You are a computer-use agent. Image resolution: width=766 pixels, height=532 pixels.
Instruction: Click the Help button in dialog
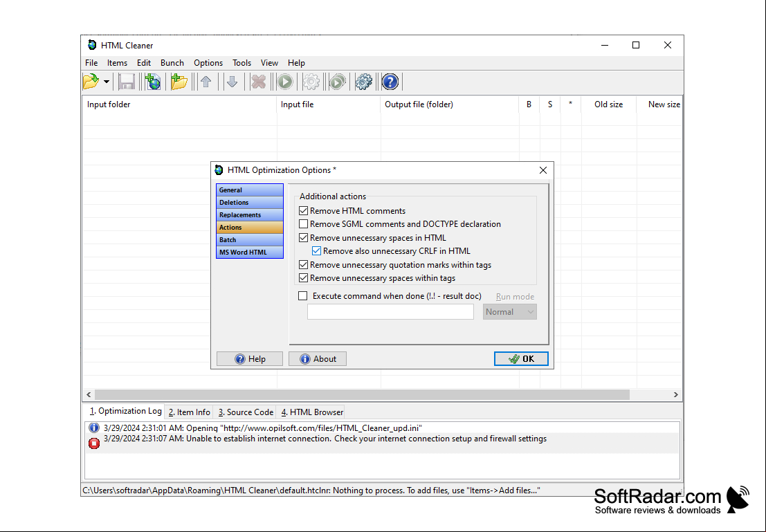point(250,359)
